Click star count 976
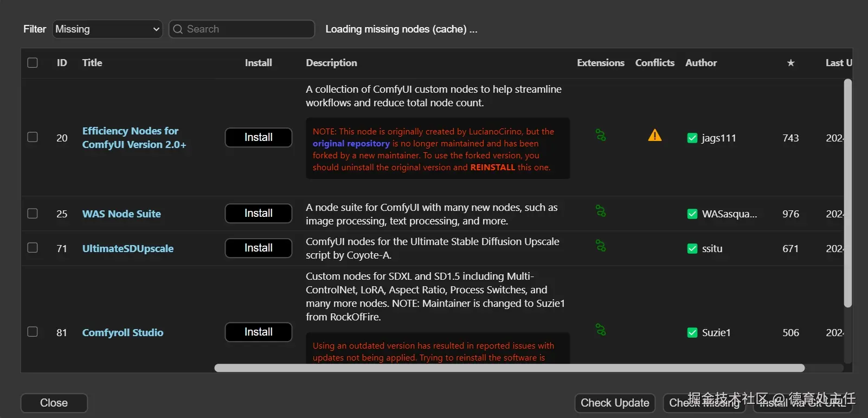Image resolution: width=868 pixels, height=418 pixels. coord(790,214)
